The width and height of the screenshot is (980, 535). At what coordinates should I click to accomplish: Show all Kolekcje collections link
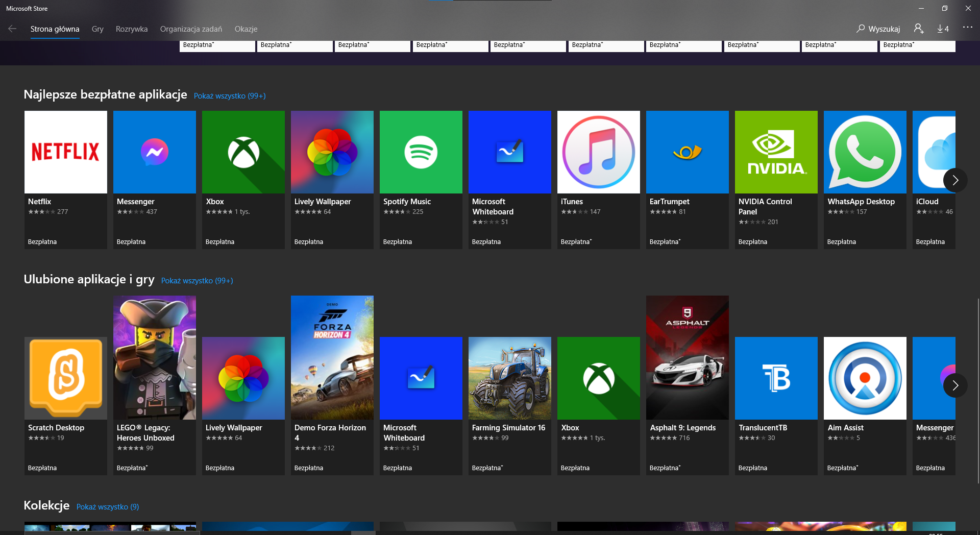click(x=108, y=507)
